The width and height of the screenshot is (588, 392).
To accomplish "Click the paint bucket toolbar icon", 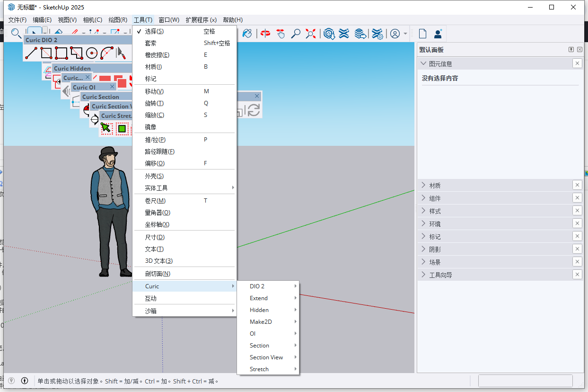I will click(247, 34).
